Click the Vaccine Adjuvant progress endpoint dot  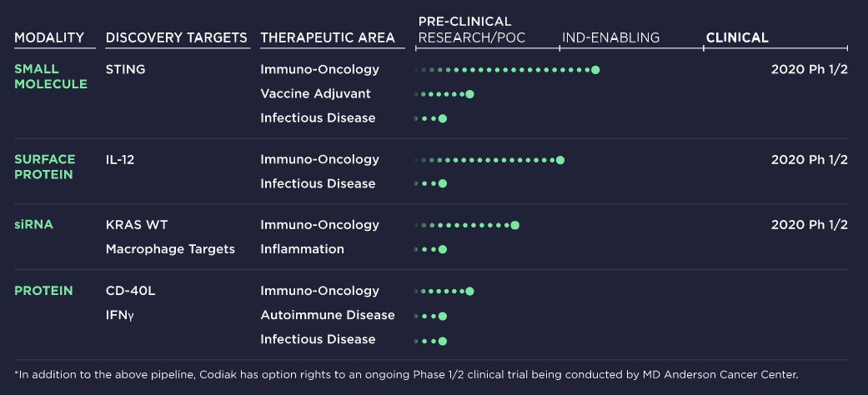click(470, 94)
